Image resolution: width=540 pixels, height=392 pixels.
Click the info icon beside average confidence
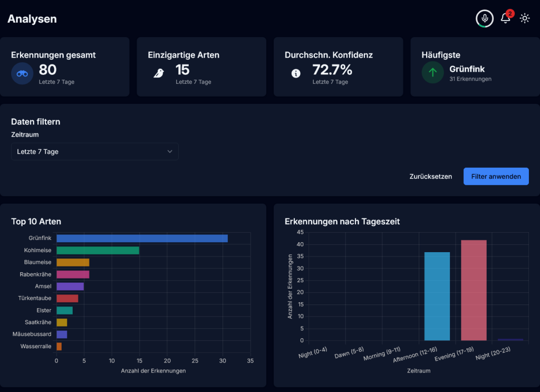(296, 73)
